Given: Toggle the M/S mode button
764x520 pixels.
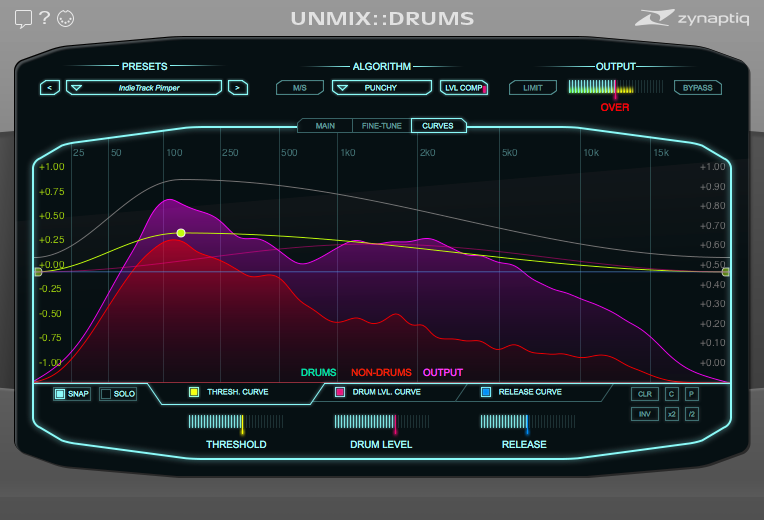Looking at the screenshot, I should point(300,88).
